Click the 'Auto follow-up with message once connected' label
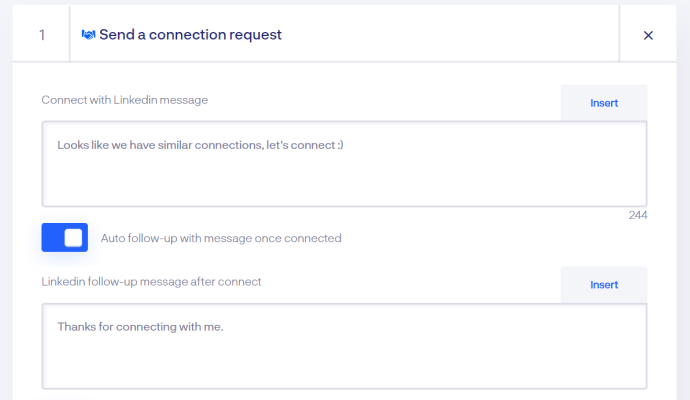 coord(221,238)
